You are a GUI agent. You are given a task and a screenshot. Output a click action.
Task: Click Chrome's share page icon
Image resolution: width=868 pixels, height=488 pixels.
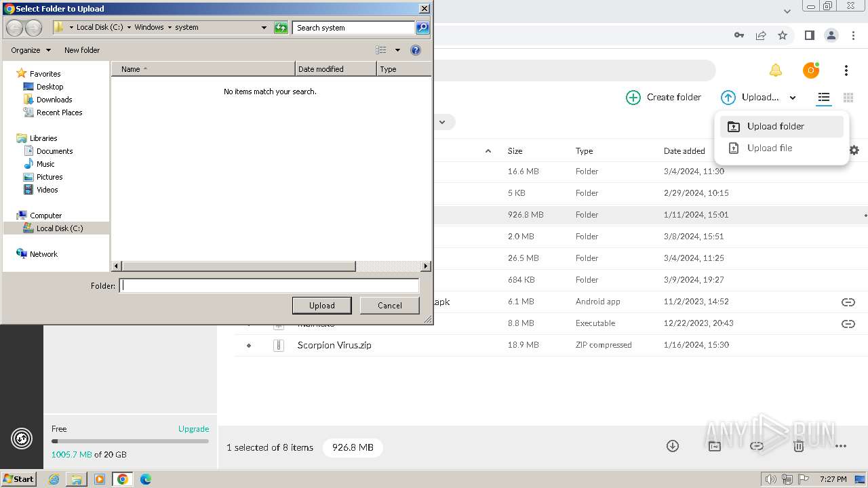761,35
